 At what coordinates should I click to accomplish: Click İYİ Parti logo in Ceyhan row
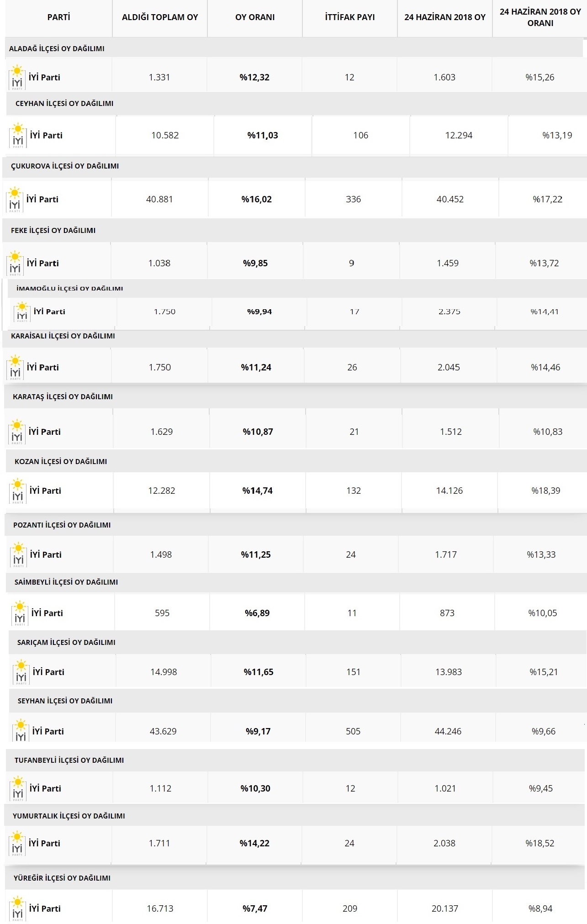[x=18, y=135]
